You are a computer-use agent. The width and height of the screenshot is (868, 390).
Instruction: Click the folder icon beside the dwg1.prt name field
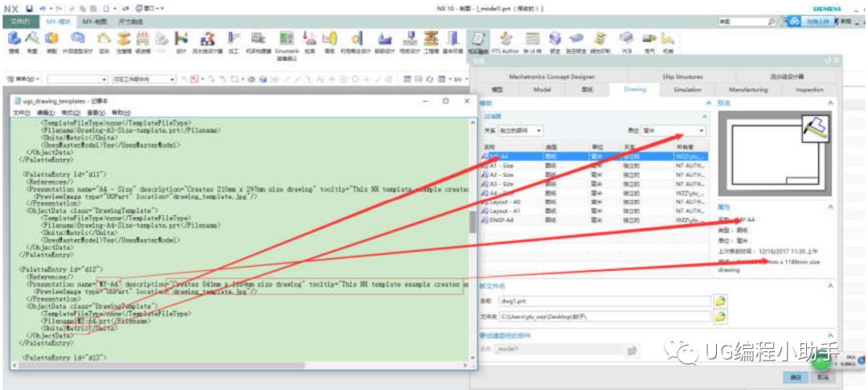point(719,302)
